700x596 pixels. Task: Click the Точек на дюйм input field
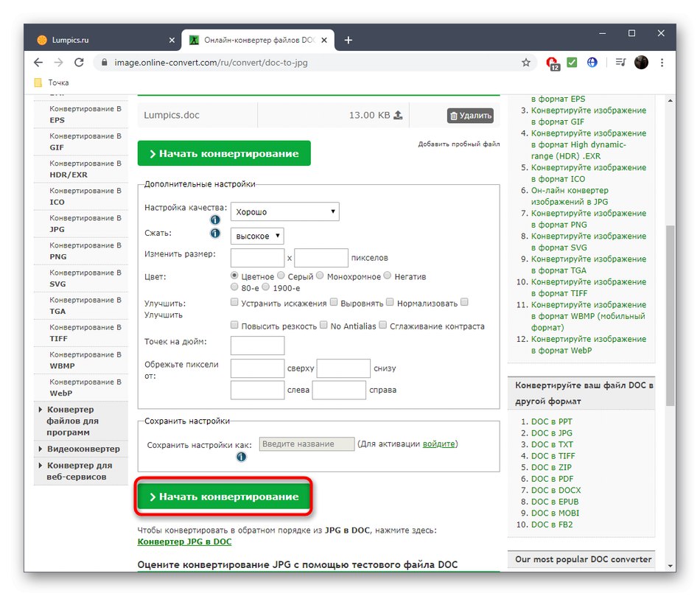[x=258, y=346]
